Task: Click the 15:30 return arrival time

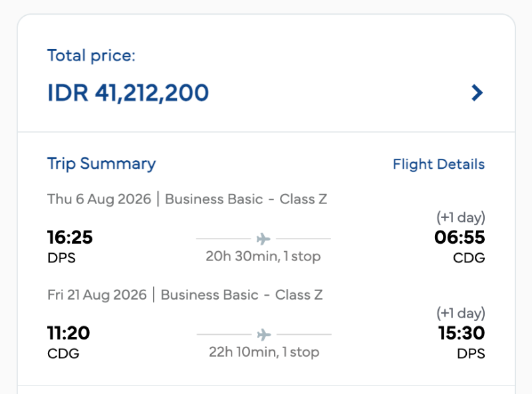Action: pos(462,333)
